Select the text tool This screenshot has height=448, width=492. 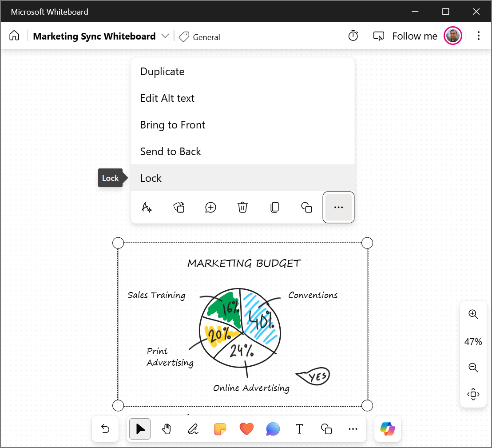pos(299,429)
